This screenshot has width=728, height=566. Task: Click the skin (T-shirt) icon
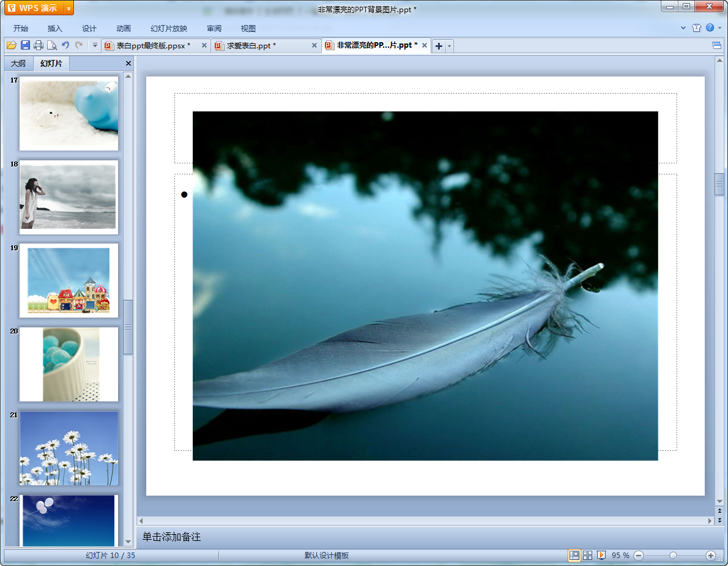[x=696, y=28]
